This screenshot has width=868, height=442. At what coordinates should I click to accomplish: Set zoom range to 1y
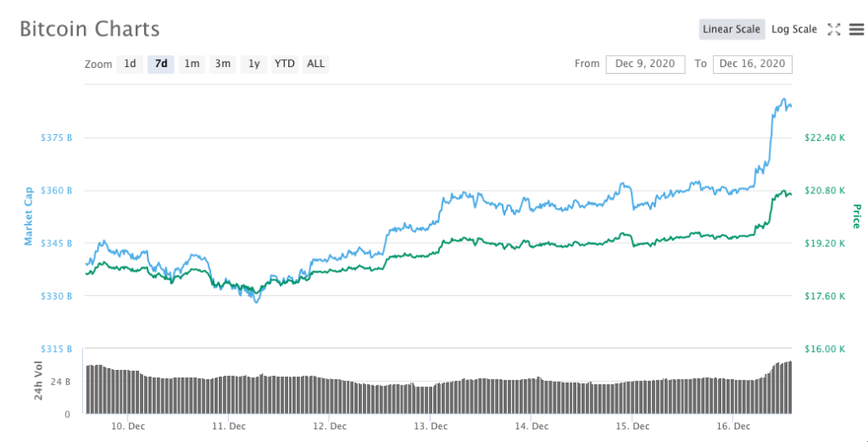pyautogui.click(x=253, y=64)
